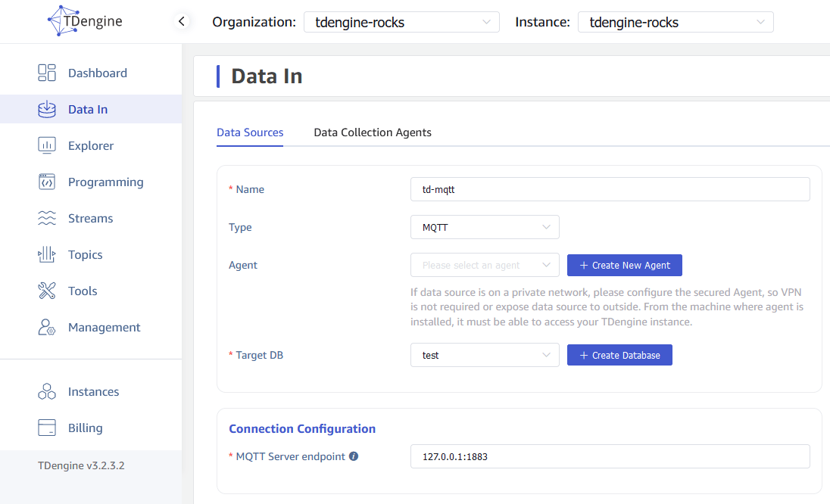Collapse the sidebar with chevron arrow
The image size is (830, 504).
(x=182, y=21)
